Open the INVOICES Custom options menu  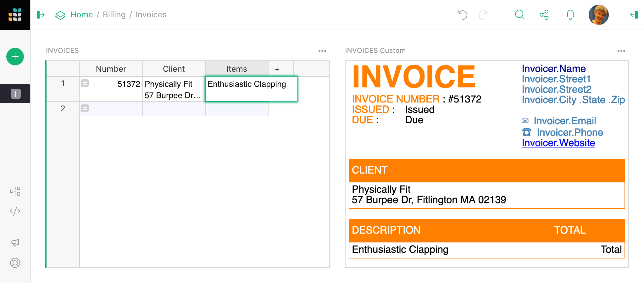pyautogui.click(x=622, y=51)
